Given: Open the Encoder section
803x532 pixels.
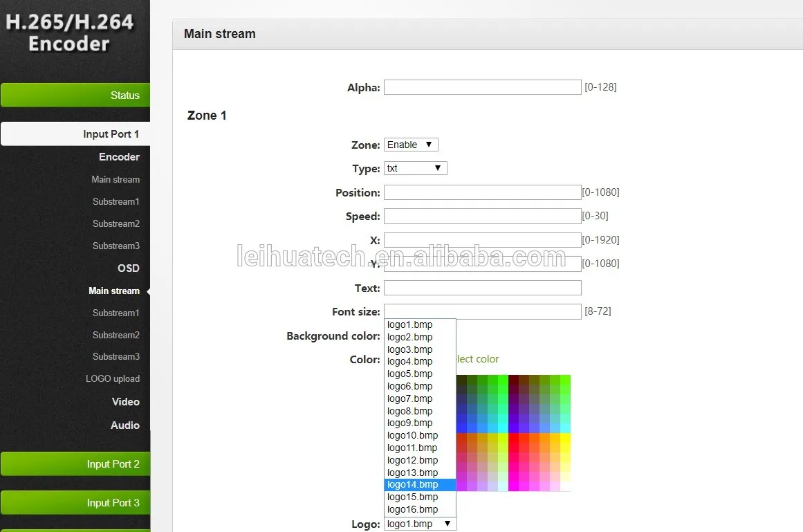Looking at the screenshot, I should coord(119,156).
